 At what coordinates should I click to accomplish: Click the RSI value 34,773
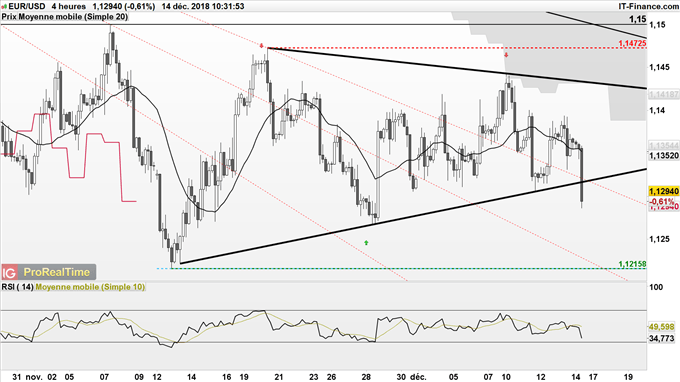click(x=661, y=338)
